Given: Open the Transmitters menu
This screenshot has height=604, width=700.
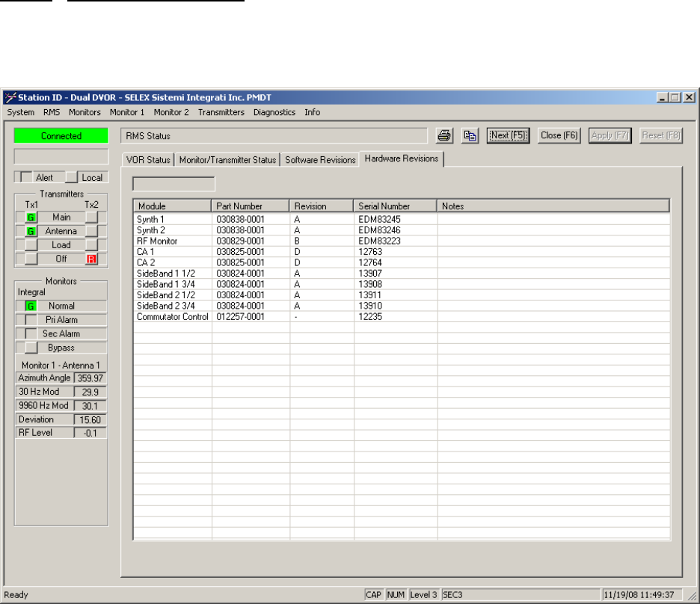Looking at the screenshot, I should pos(221,112).
